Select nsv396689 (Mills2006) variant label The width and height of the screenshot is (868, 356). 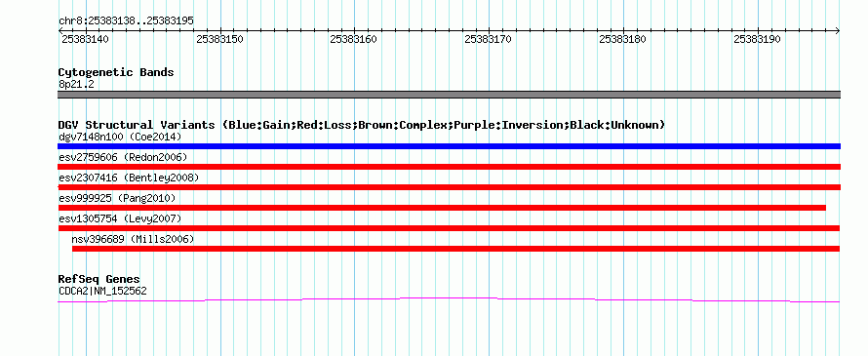click(x=133, y=239)
